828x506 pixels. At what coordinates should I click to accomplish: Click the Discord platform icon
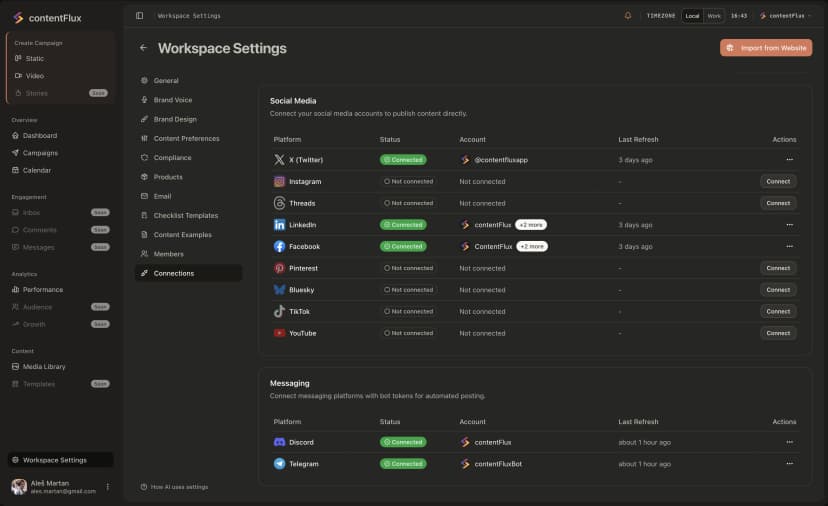[x=280, y=442]
